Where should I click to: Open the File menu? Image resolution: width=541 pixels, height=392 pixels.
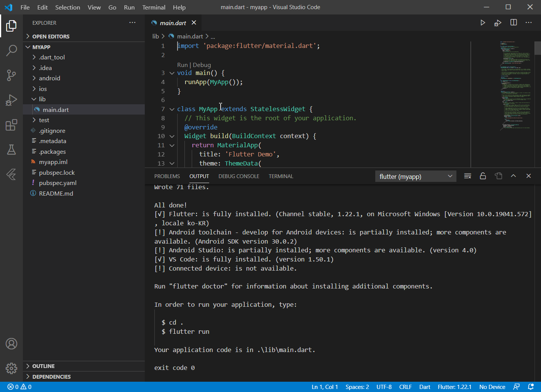25,7
